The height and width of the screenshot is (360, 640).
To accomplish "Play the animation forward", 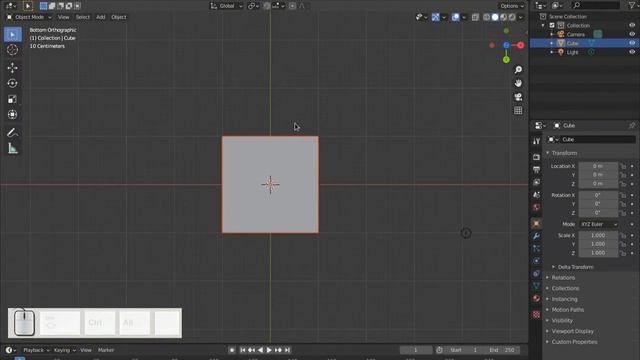I will pos(269,350).
